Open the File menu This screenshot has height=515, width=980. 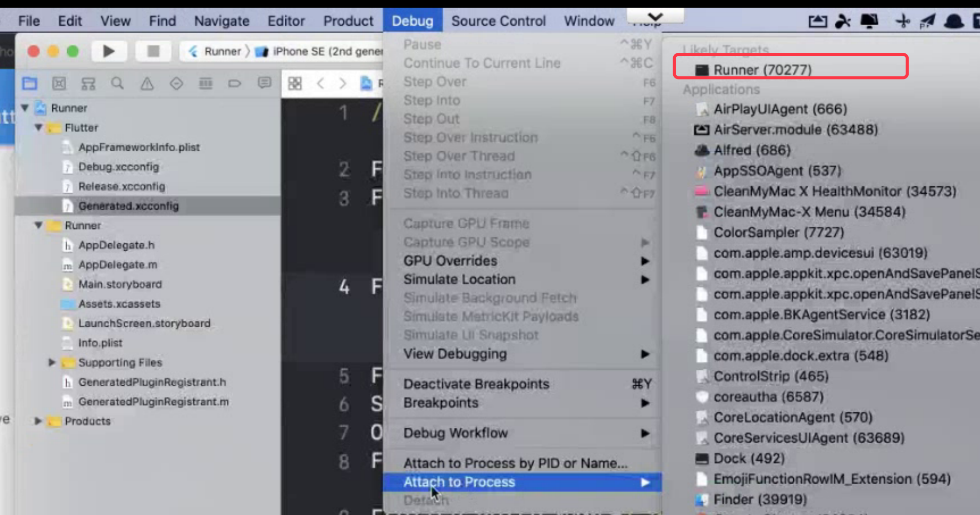(29, 21)
